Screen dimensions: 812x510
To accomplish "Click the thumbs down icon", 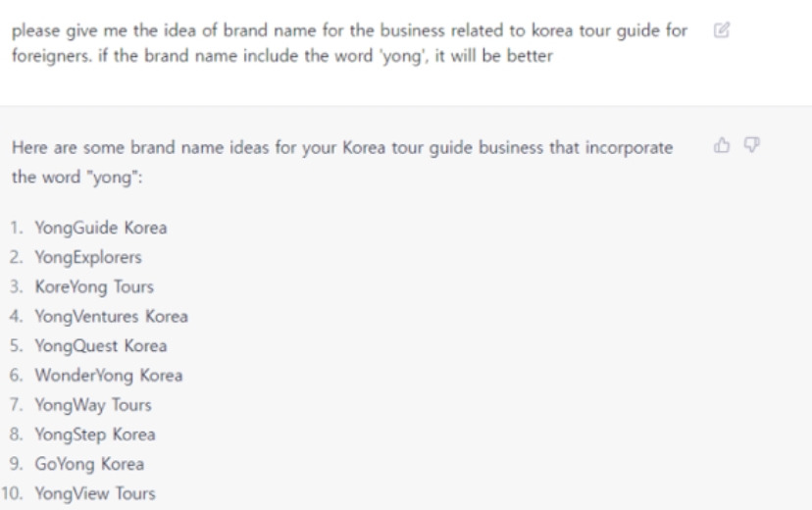I will (x=751, y=145).
